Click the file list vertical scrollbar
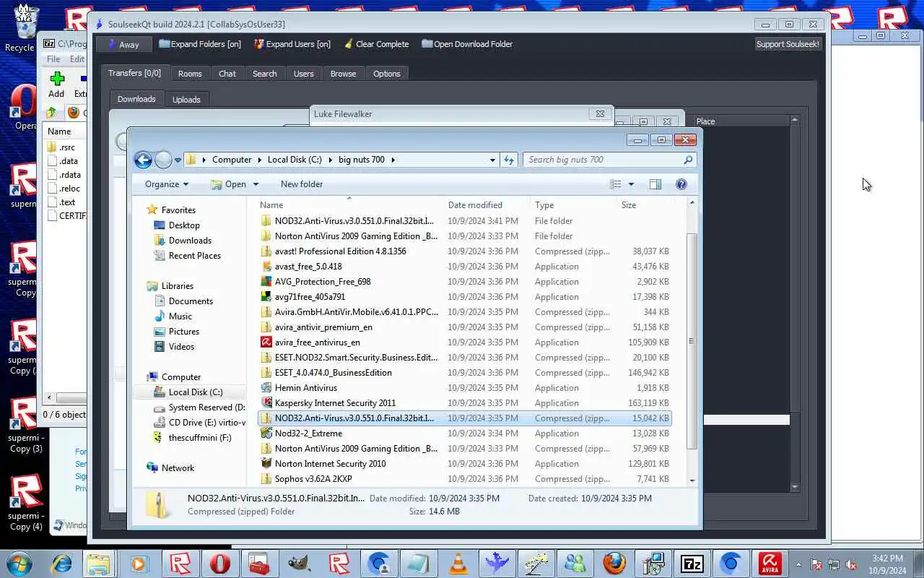Screen dimensions: 924x578 692,341
